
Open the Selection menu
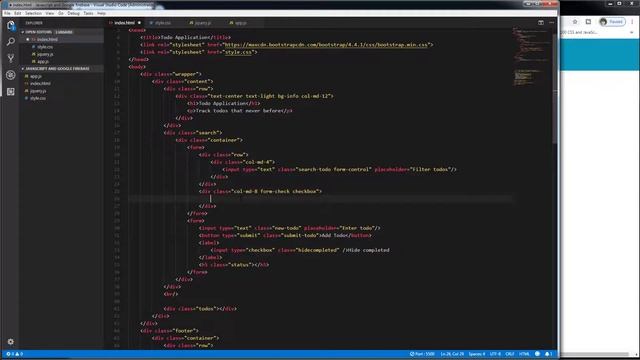(33, 13)
